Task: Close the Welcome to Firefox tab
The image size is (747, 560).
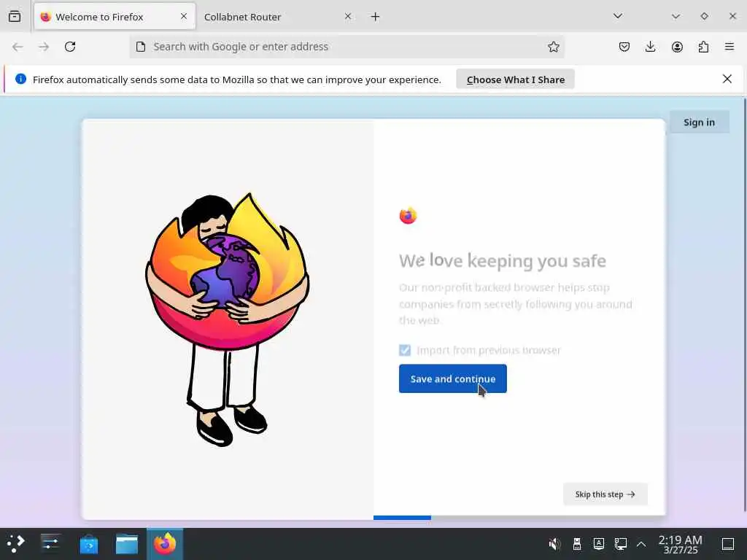Action: tap(184, 16)
